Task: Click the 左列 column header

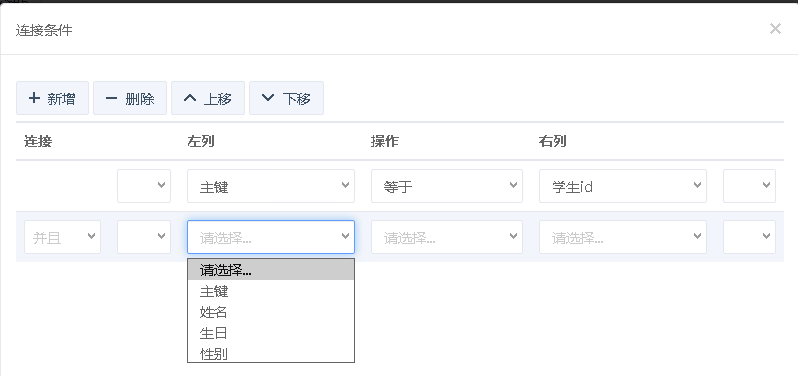Action: click(201, 141)
